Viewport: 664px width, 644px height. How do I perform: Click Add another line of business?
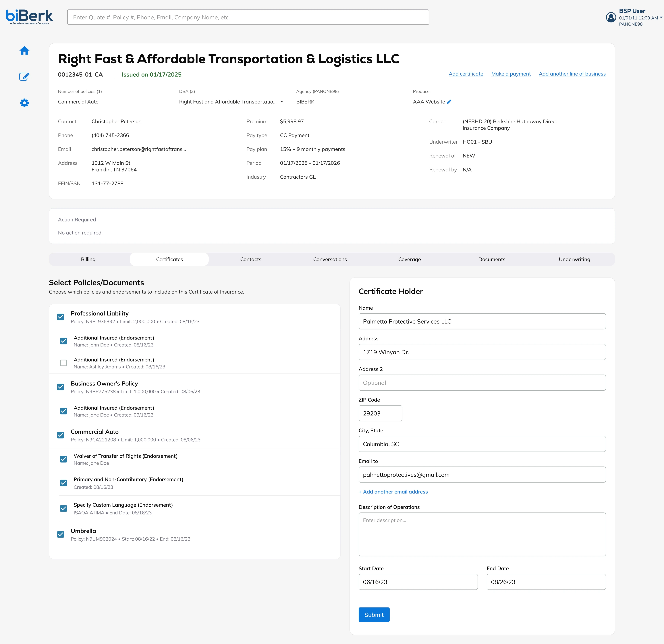tap(572, 74)
